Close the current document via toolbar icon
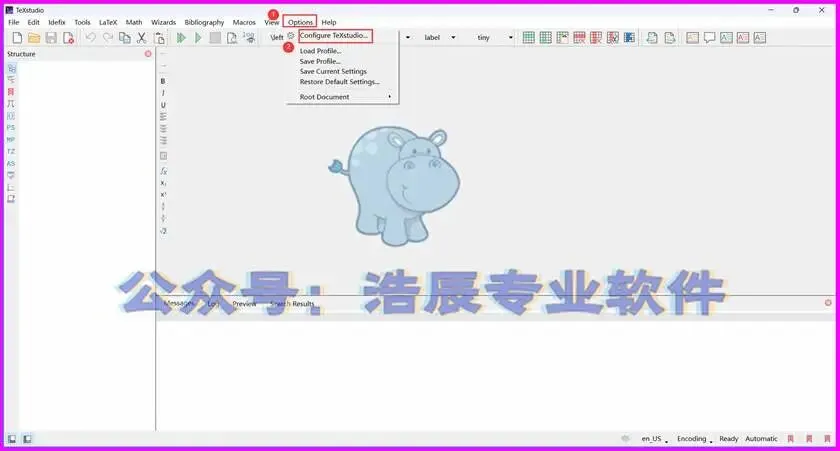 [x=68, y=37]
